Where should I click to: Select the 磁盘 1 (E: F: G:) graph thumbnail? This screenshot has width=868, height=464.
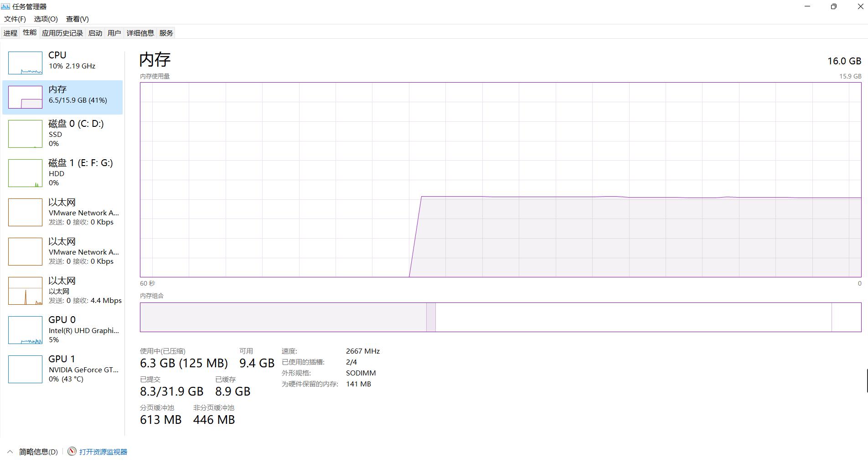(x=25, y=173)
